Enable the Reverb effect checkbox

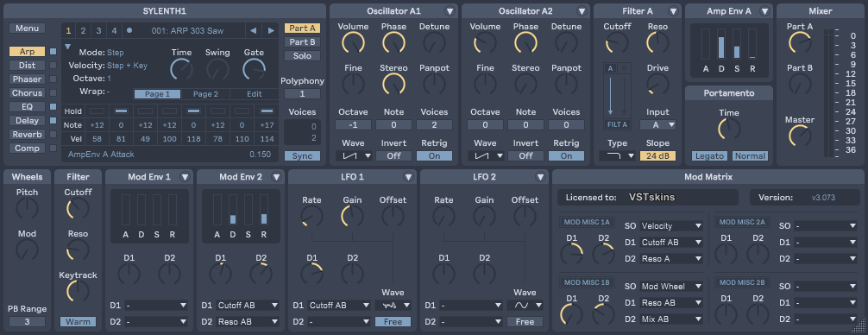point(53,134)
